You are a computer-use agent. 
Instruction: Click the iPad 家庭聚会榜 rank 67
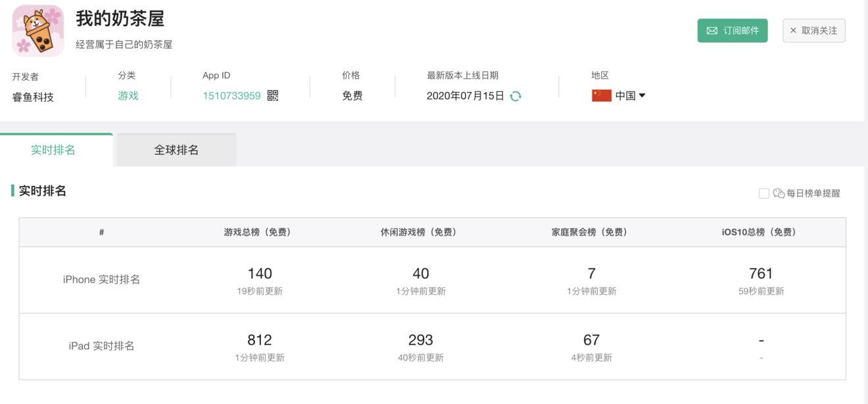pyautogui.click(x=591, y=340)
